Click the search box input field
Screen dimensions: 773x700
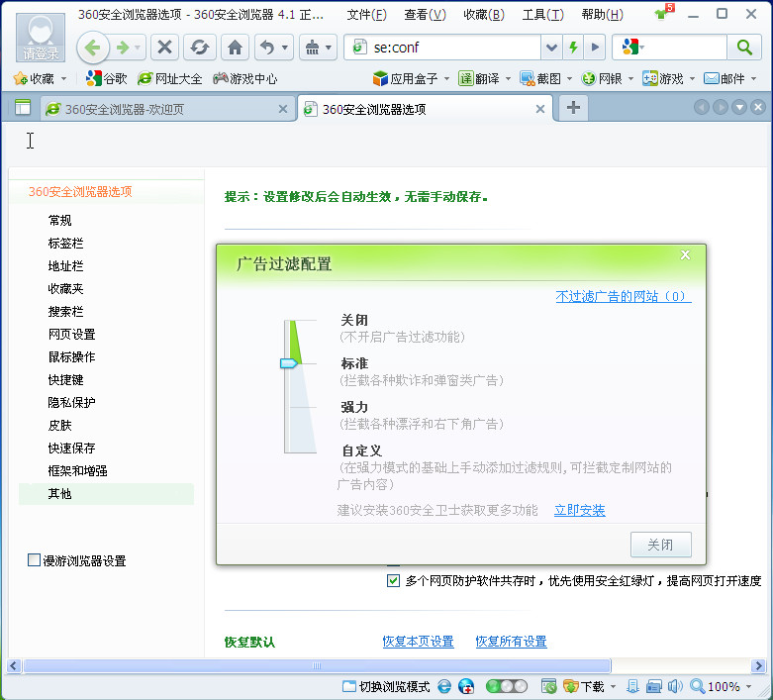coord(686,48)
